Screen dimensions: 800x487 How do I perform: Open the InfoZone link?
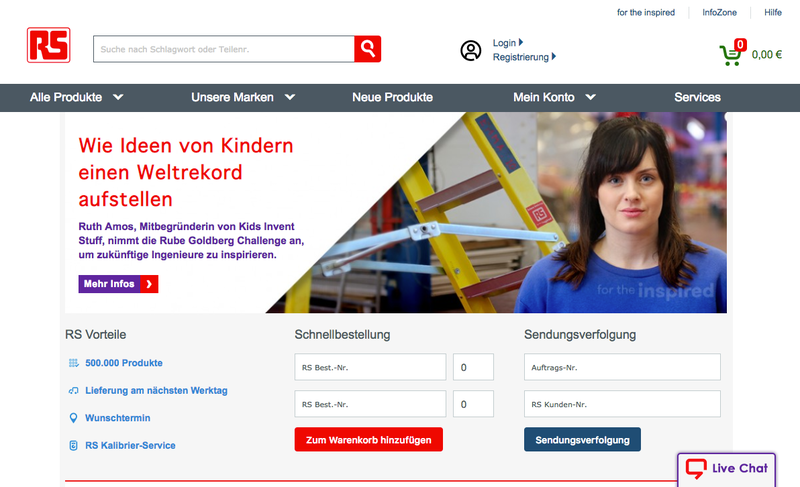click(x=719, y=12)
